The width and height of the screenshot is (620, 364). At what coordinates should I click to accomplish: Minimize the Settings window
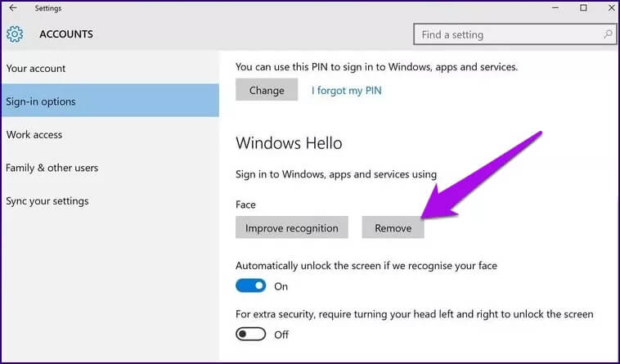555,8
